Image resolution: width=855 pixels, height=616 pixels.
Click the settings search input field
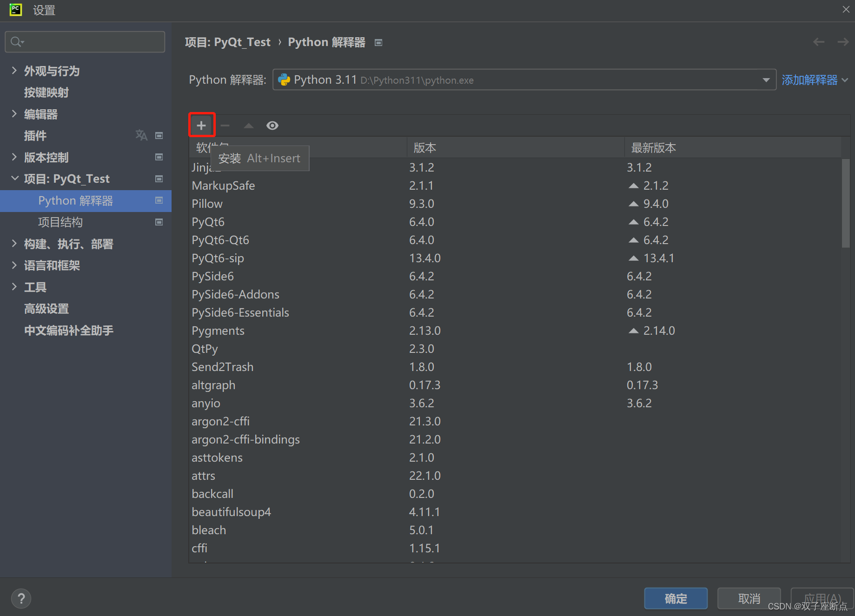[85, 42]
